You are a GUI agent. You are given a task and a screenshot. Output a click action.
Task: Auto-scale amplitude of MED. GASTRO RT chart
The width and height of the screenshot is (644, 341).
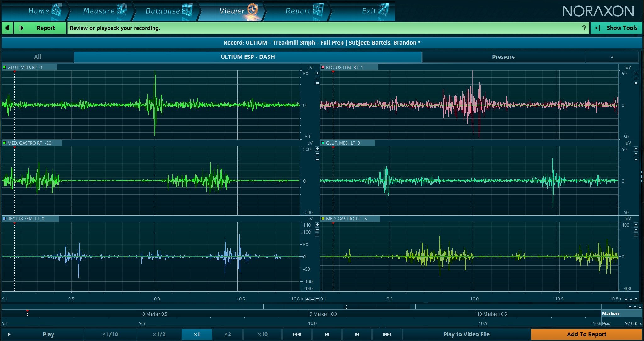click(317, 159)
